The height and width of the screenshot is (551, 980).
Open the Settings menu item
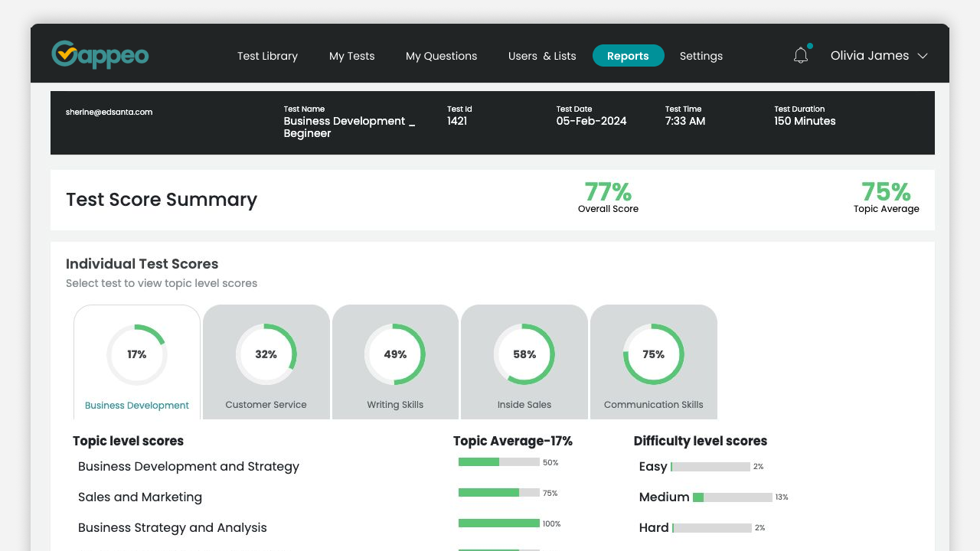click(701, 56)
